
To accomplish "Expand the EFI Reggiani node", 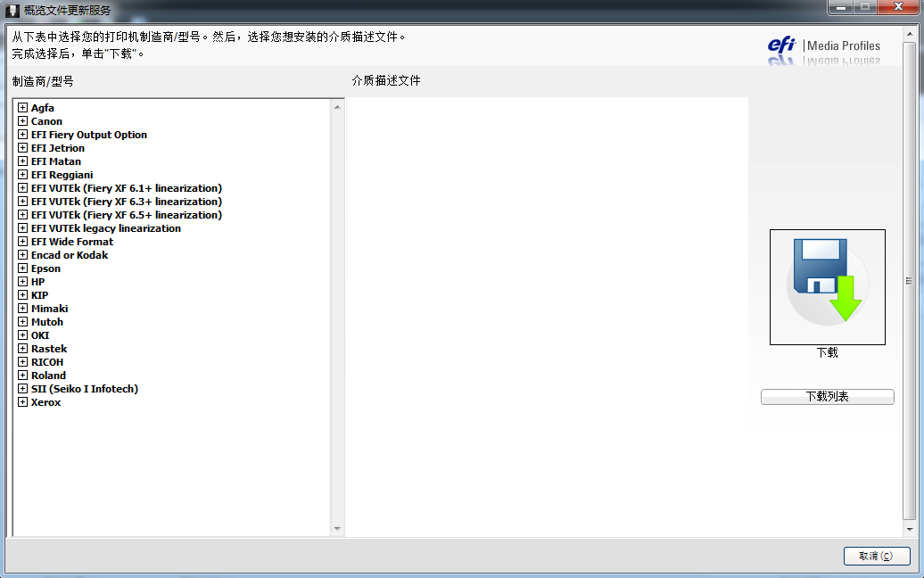I will coord(22,175).
